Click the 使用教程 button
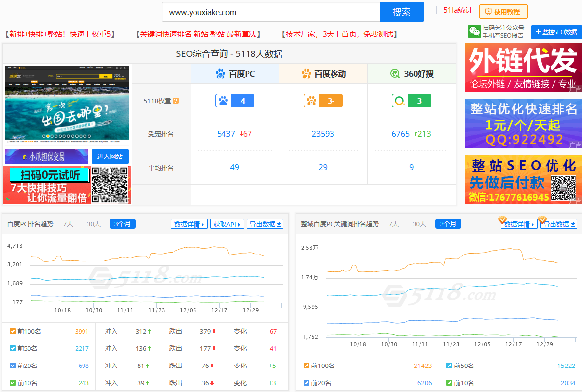The height and width of the screenshot is (392, 582). tap(503, 12)
